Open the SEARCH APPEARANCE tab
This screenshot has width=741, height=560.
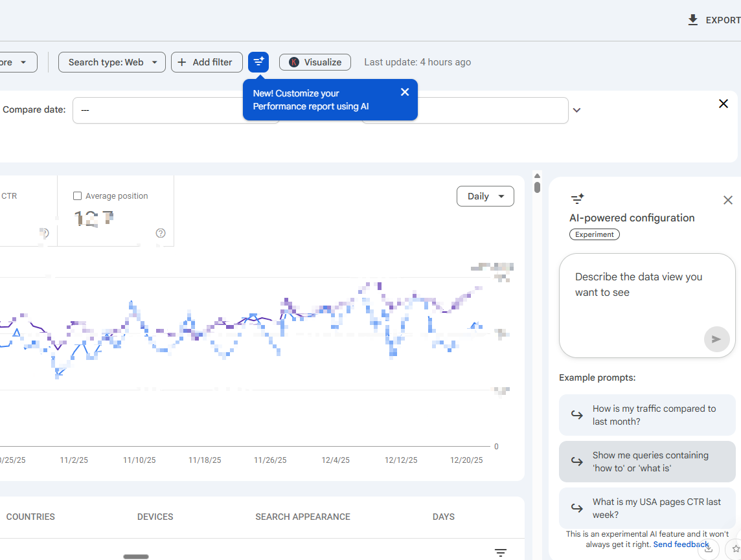303,517
